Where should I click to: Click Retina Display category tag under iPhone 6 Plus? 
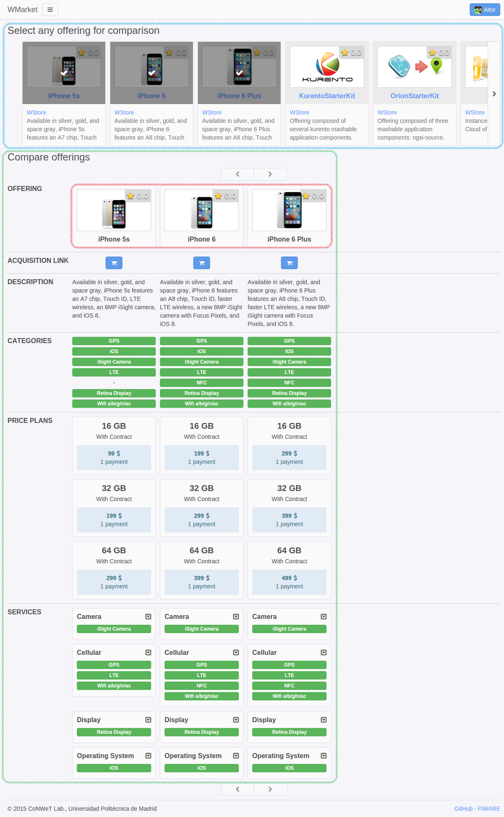pyautogui.click(x=289, y=393)
